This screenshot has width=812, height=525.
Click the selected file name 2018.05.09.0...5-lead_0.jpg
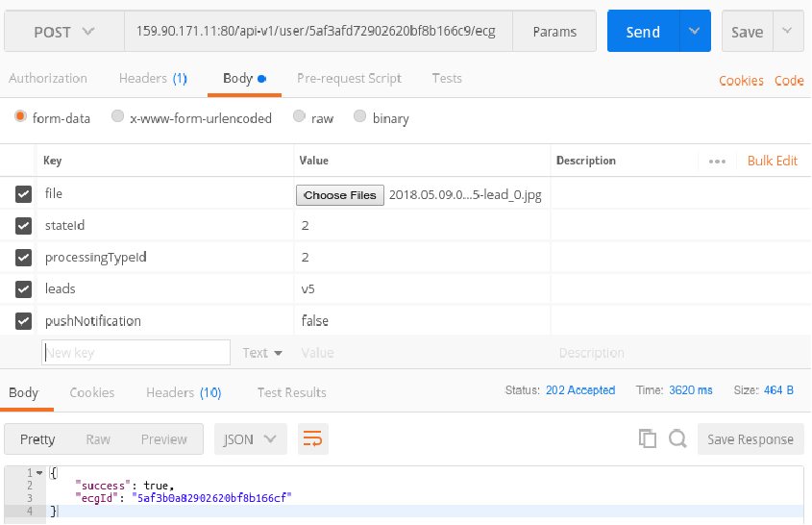click(465, 195)
